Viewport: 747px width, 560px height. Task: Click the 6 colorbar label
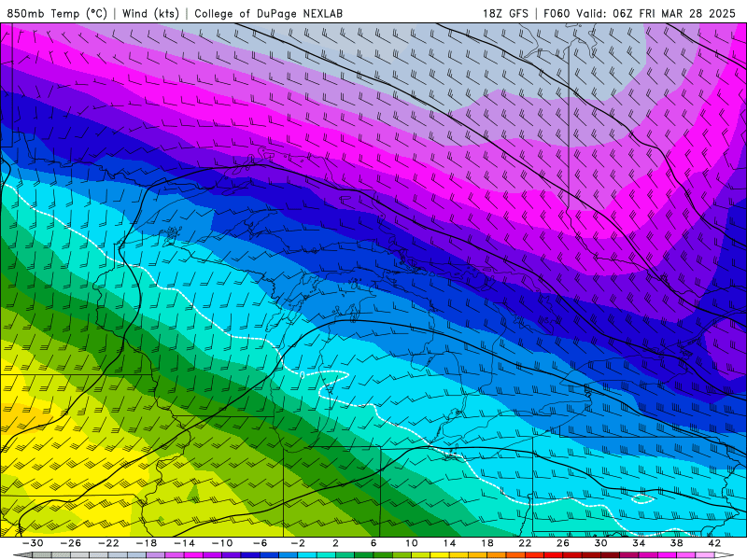point(373,543)
